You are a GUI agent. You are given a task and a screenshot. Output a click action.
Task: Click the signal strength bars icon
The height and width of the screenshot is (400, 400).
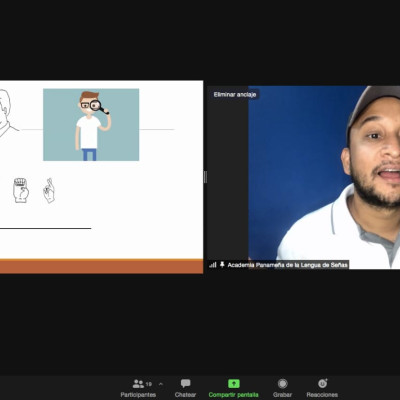coord(213,265)
